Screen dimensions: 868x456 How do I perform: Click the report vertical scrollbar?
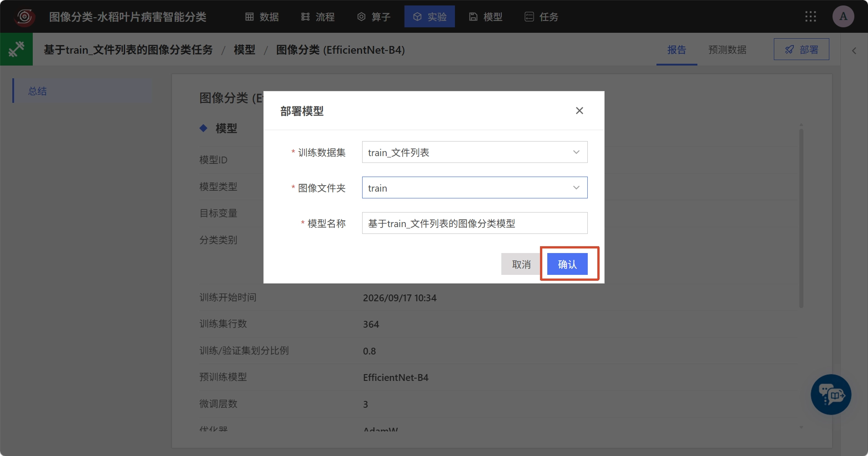[x=801, y=218]
